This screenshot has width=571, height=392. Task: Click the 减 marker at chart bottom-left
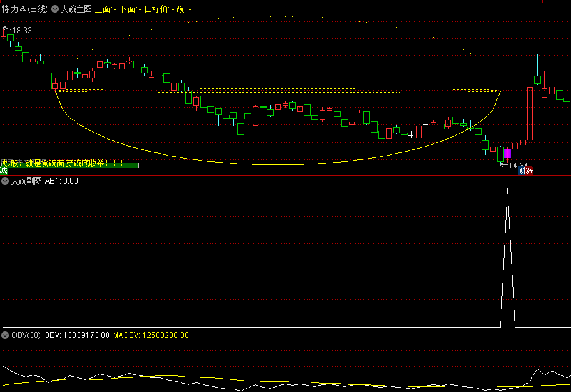[x=4, y=171]
